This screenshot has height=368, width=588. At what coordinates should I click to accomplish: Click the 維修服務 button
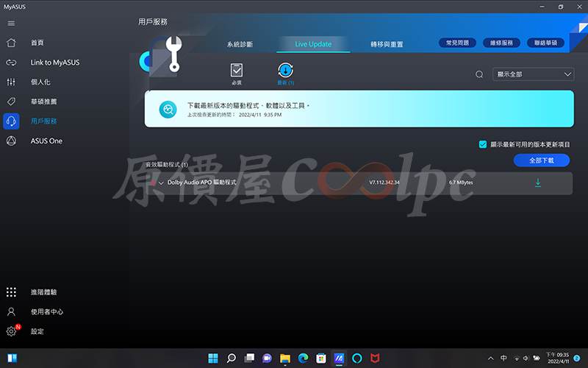pyautogui.click(x=501, y=43)
